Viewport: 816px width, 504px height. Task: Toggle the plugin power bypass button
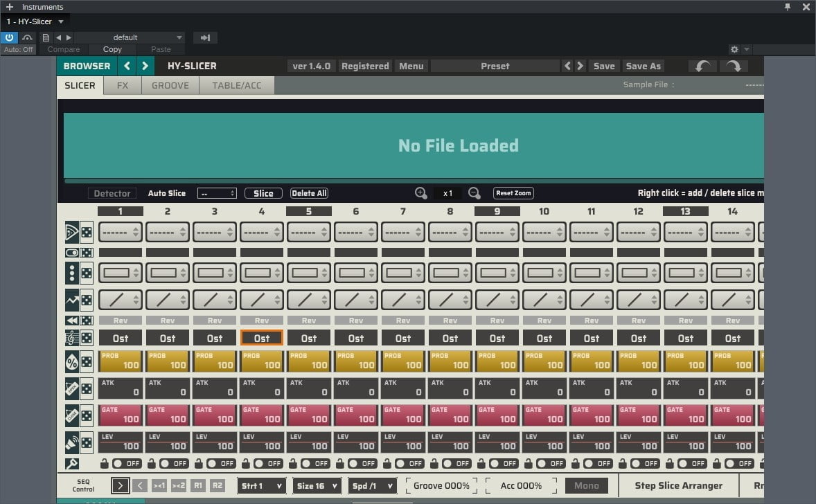(10, 37)
